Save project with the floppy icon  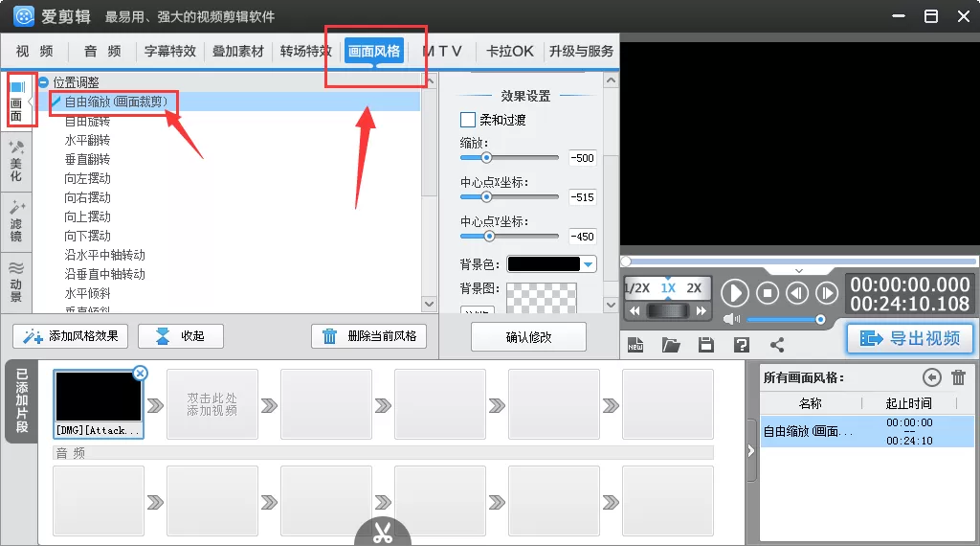[x=706, y=345]
